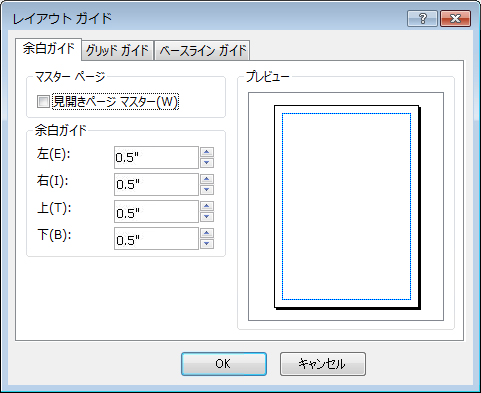Open the グリッド ガイド tab
Viewport: 481px width, 393px height.
(x=117, y=51)
